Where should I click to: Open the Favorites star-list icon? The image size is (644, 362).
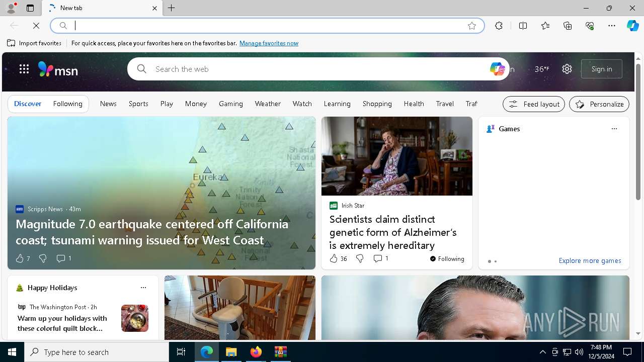545,26
